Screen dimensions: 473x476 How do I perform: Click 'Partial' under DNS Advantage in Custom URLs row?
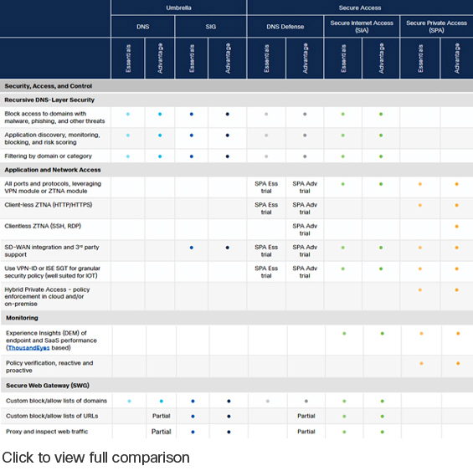point(162,416)
